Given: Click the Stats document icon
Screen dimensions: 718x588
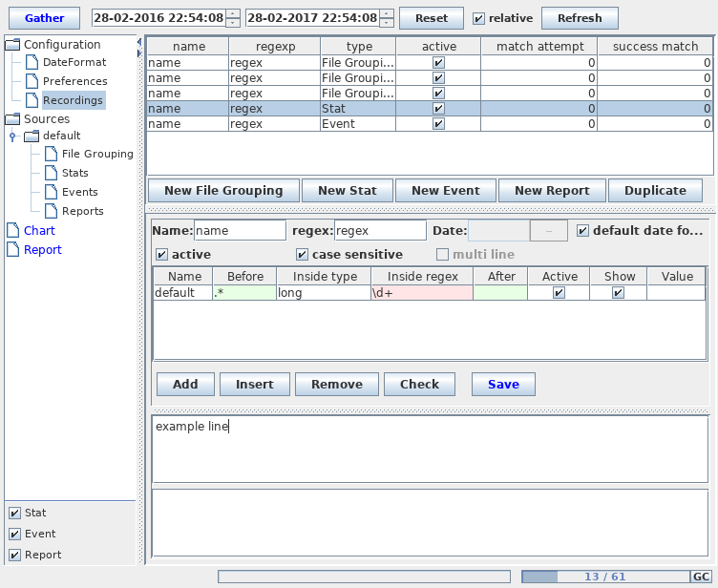Looking at the screenshot, I should click(x=52, y=173).
